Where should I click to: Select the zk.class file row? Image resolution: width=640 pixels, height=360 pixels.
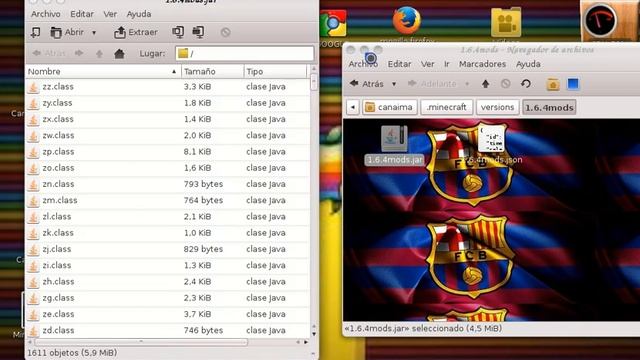pyautogui.click(x=167, y=233)
